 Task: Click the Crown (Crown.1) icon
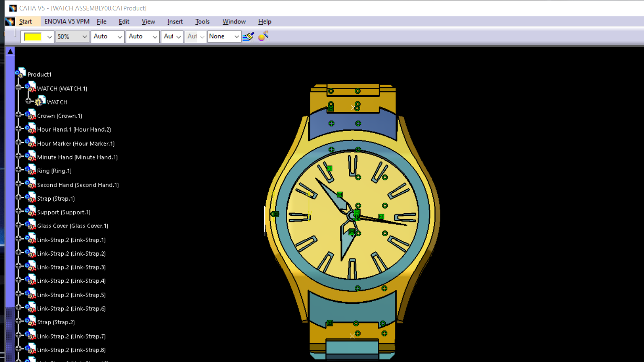pos(30,114)
